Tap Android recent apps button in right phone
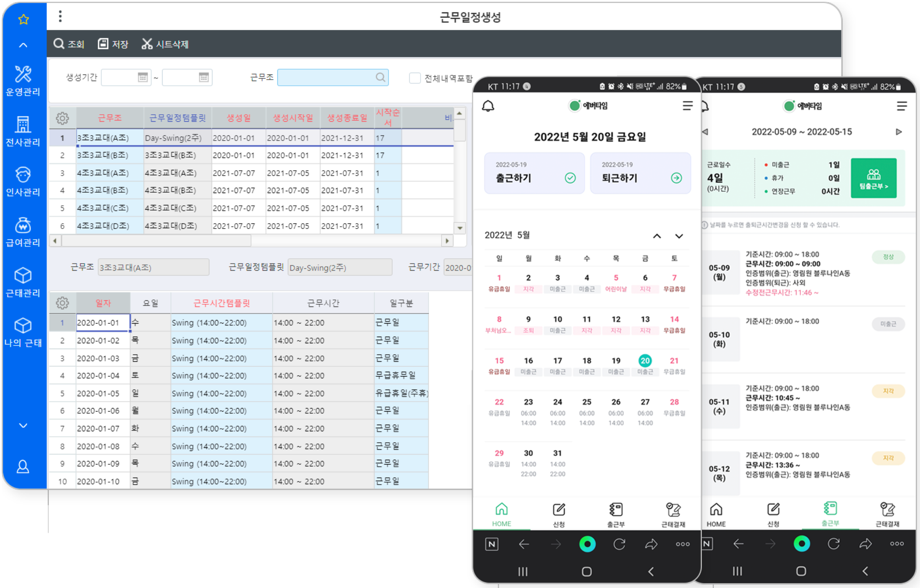This screenshot has height=588, width=920. [x=737, y=571]
